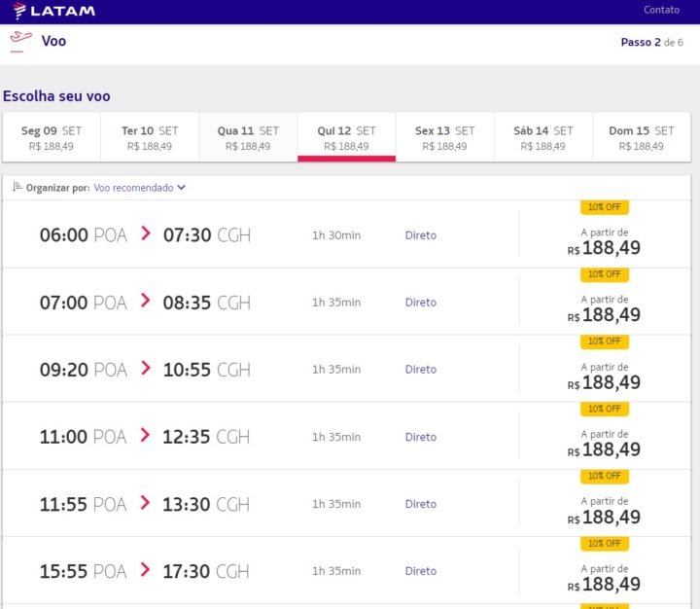This screenshot has height=609, width=700.
Task: Click the Direto link of the 06:00 flight
Action: click(421, 235)
